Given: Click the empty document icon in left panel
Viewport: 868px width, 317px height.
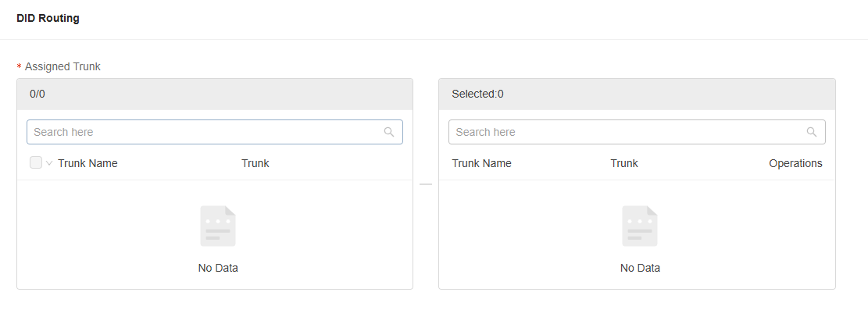Looking at the screenshot, I should tap(217, 226).
